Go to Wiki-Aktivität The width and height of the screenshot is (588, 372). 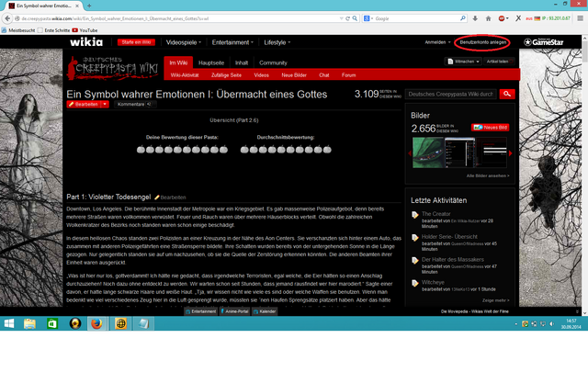[185, 75]
